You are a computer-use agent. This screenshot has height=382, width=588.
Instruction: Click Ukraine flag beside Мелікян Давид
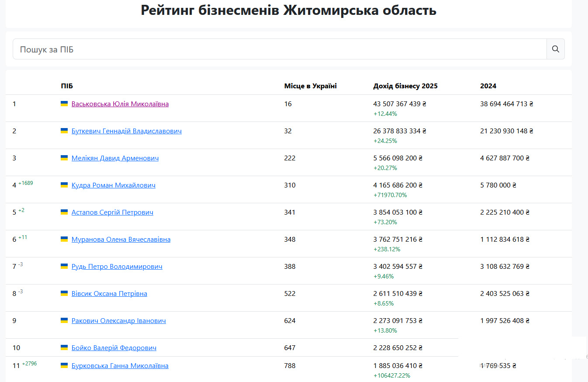tap(64, 158)
